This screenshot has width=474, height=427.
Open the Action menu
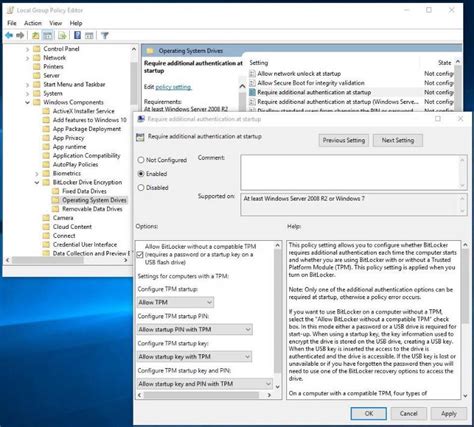point(33,23)
